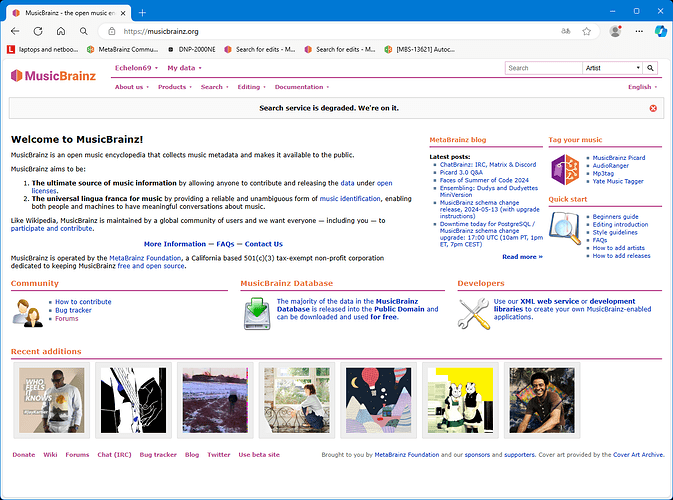Expand the Echelon69 user menu
This screenshot has height=500, width=673.
pyautogui.click(x=136, y=68)
